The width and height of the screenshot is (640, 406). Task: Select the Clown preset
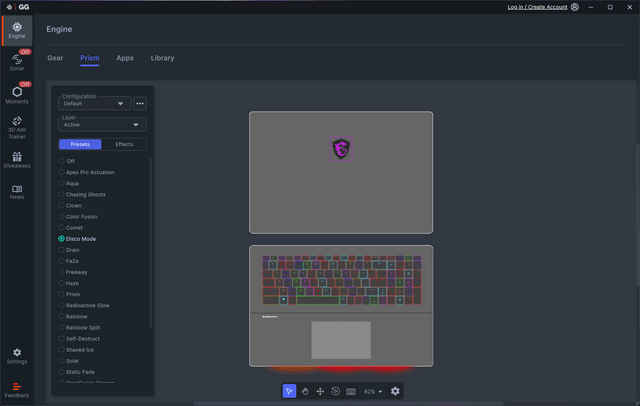click(x=70, y=205)
